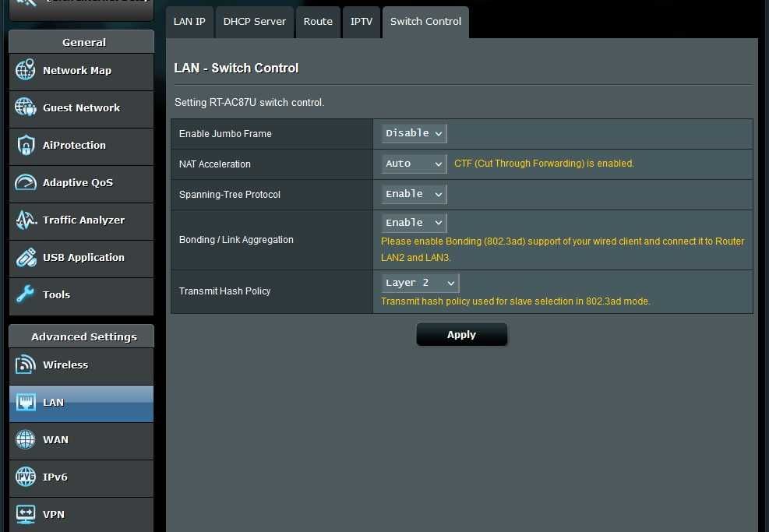
Task: Click 'Transmit hash policy used for slave selection' note
Action: click(516, 301)
